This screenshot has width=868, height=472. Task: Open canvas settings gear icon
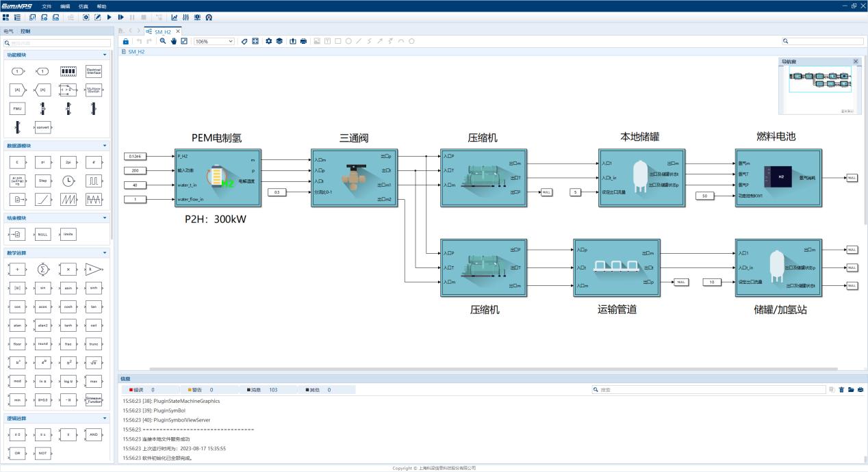click(x=269, y=41)
